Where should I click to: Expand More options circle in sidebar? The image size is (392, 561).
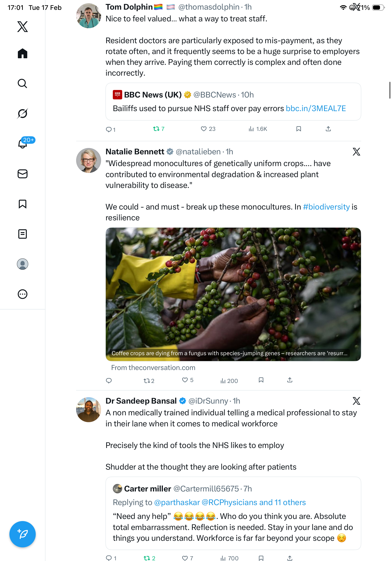(23, 294)
